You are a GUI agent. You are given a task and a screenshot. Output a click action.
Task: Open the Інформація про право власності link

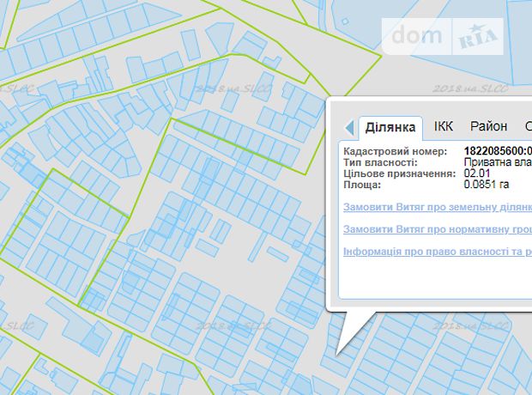coord(438,252)
